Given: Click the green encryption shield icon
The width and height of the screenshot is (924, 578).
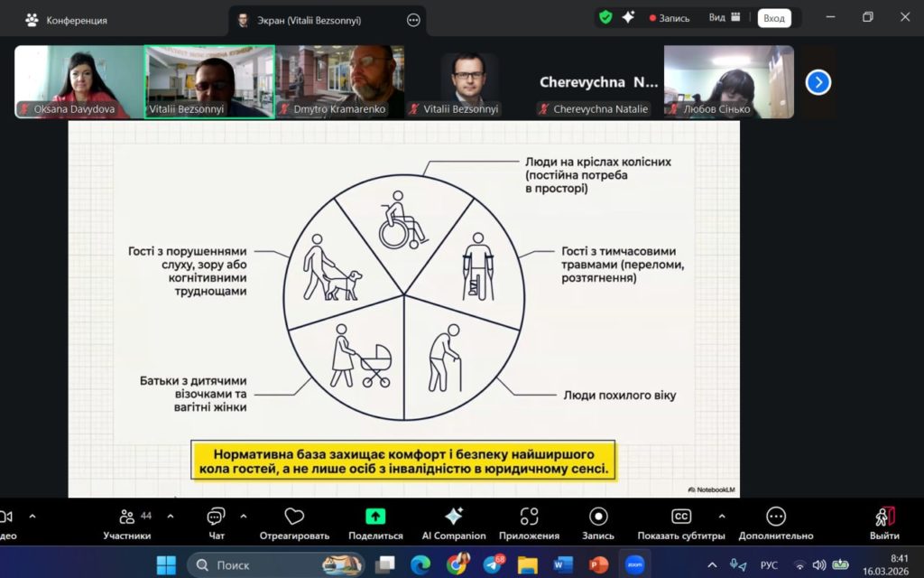Looking at the screenshot, I should pyautogui.click(x=605, y=17).
